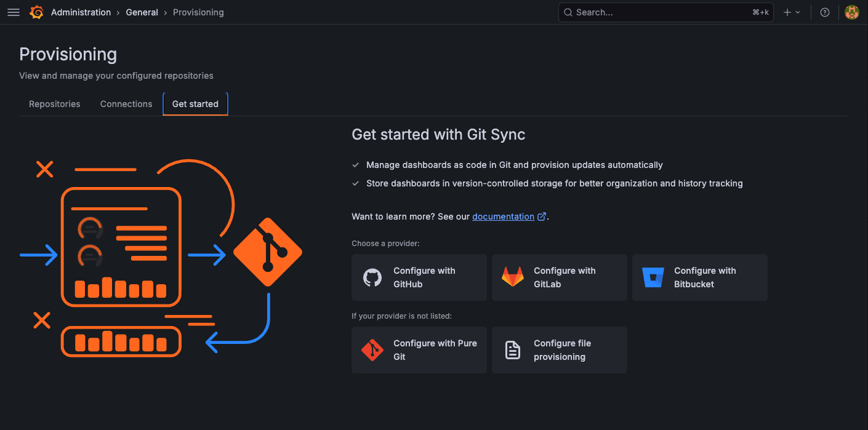This screenshot has height=430, width=868.
Task: Open the hamburger navigation menu
Action: [13, 12]
